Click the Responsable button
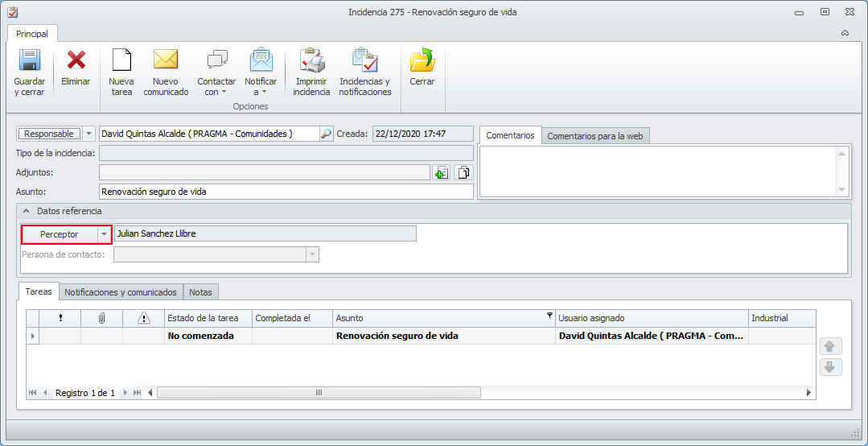This screenshot has height=446, width=868. click(x=49, y=134)
